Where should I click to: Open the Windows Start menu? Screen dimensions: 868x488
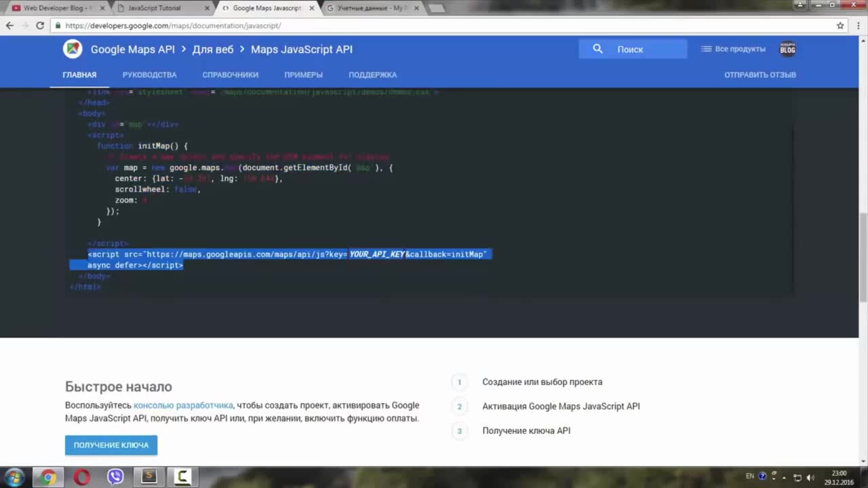[15, 477]
